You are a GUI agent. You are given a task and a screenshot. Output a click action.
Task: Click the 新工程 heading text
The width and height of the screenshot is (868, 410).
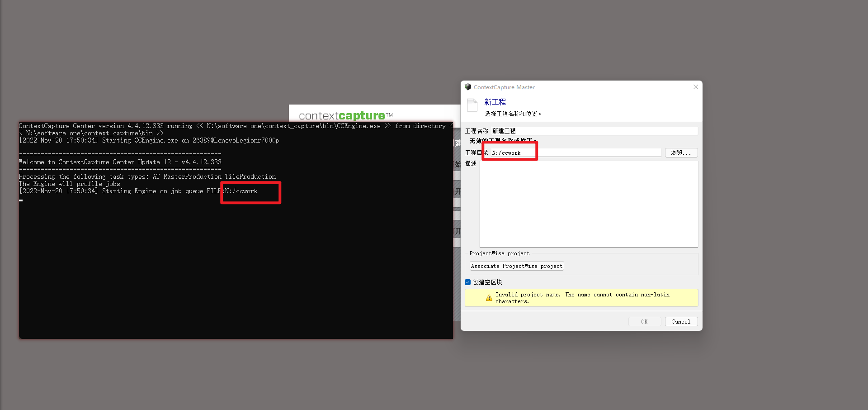click(x=495, y=102)
